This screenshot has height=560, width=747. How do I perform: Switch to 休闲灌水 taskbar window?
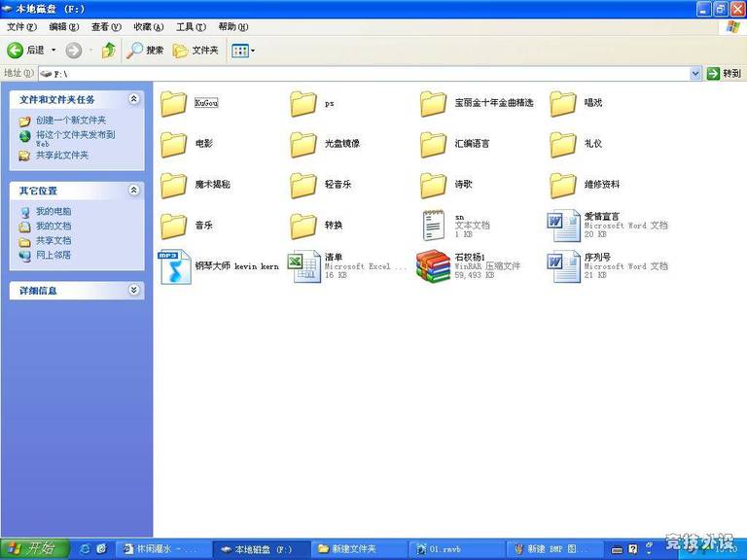click(x=163, y=549)
